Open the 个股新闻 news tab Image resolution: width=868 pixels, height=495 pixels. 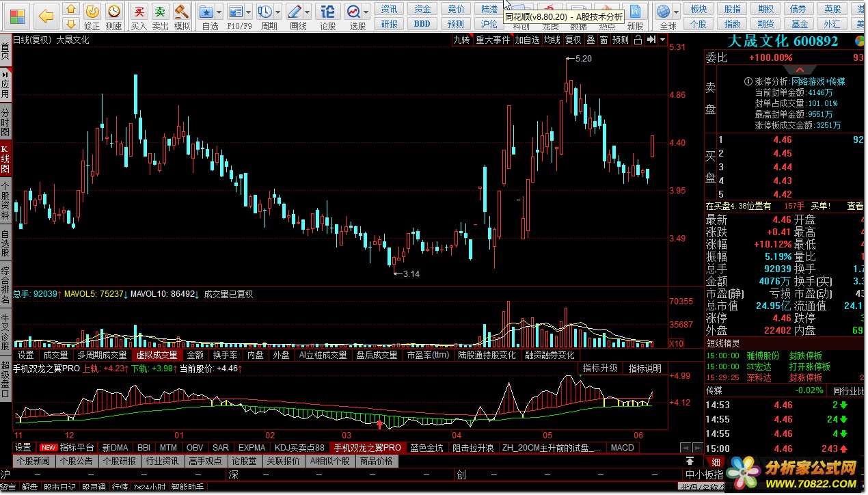(x=33, y=461)
